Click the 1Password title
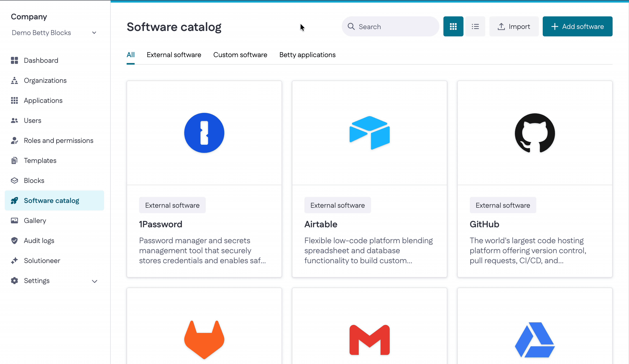This screenshot has height=364, width=629. pyautogui.click(x=161, y=224)
